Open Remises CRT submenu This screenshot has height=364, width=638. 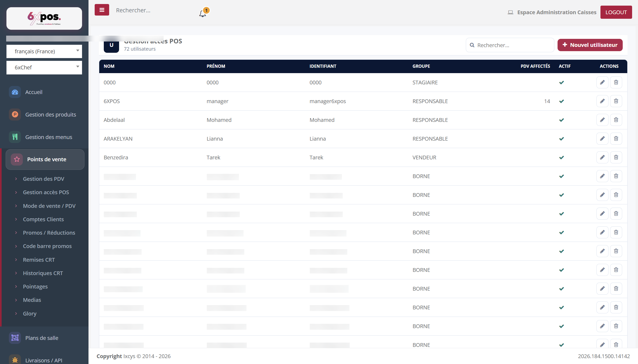[x=39, y=260]
